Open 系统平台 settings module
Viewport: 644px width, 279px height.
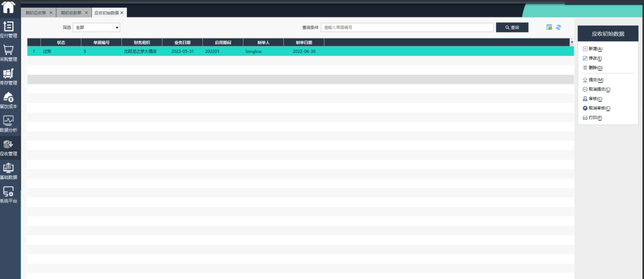coord(9,195)
